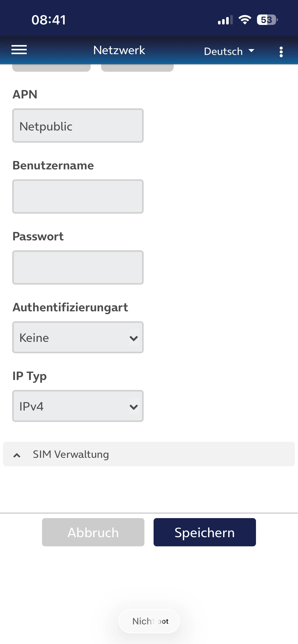Collapse the SIM Verwaltung section
The image size is (298, 644).
click(149, 454)
